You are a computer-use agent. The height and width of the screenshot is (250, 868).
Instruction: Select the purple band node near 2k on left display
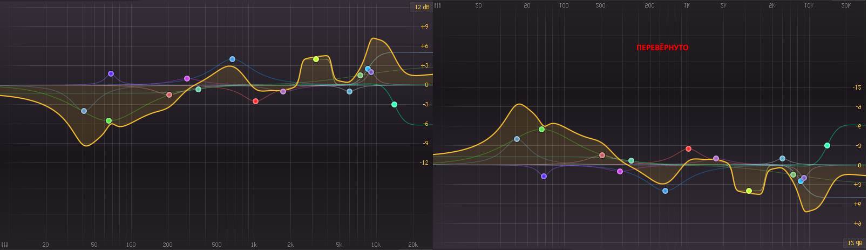coord(283,91)
